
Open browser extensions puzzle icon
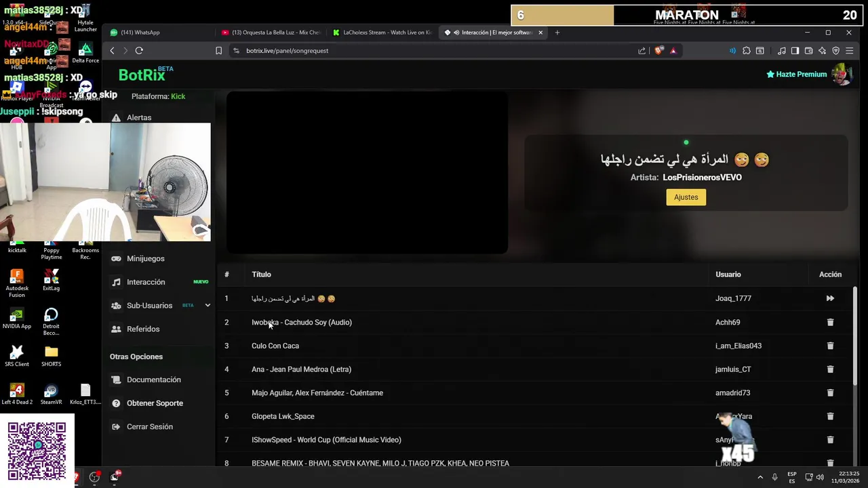pos(747,51)
